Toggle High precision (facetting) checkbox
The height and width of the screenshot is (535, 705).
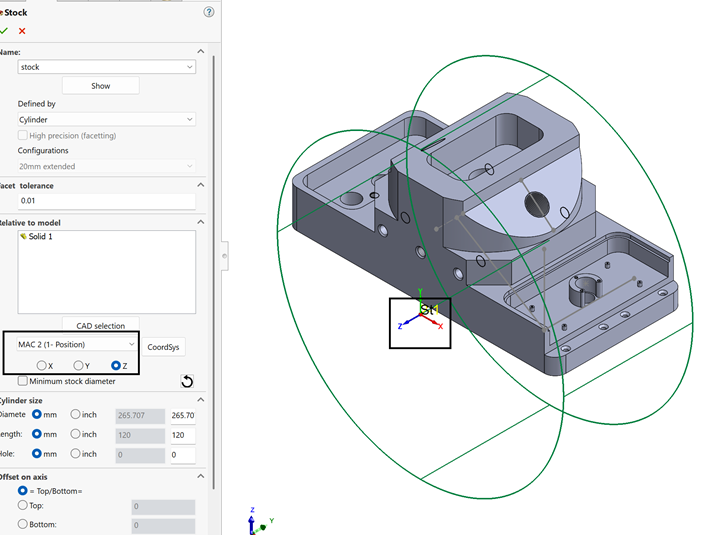click(22, 135)
